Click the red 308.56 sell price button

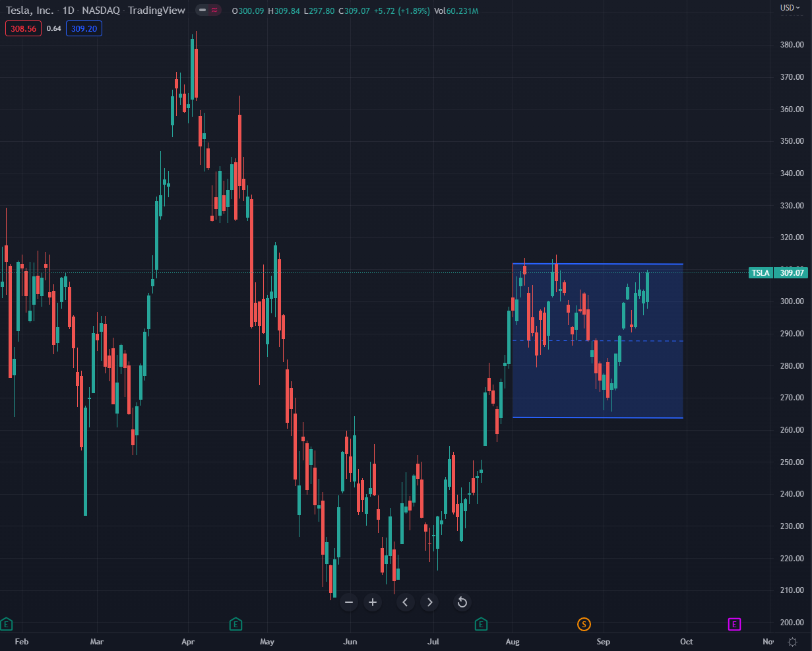[24, 28]
